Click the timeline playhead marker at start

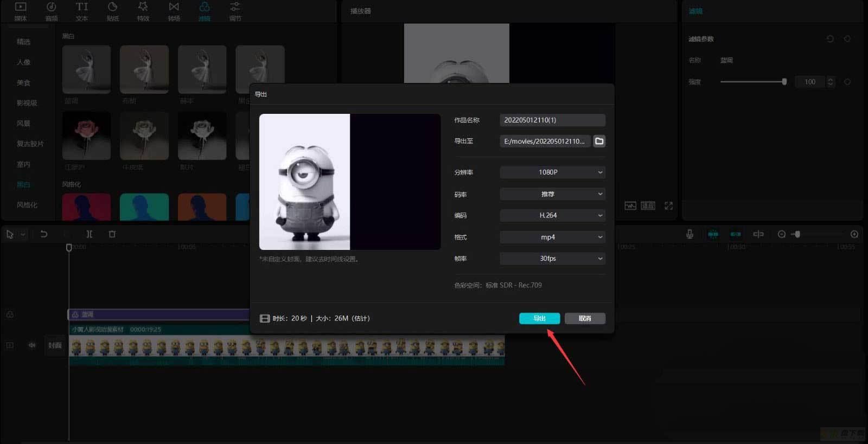[69, 247]
